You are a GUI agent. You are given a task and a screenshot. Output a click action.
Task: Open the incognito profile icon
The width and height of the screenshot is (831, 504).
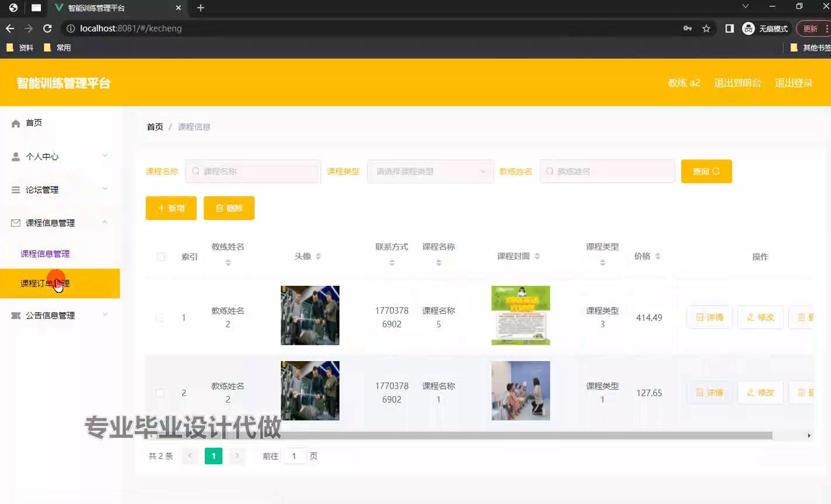coord(748,28)
